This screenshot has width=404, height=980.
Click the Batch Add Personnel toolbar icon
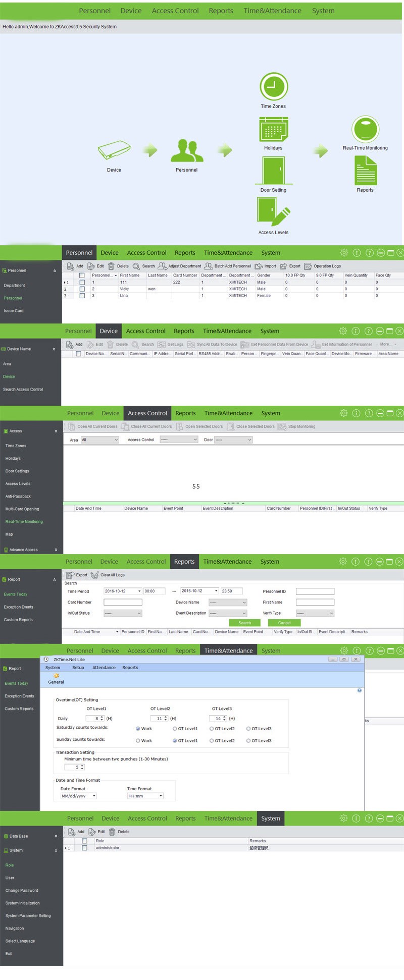coord(209,266)
